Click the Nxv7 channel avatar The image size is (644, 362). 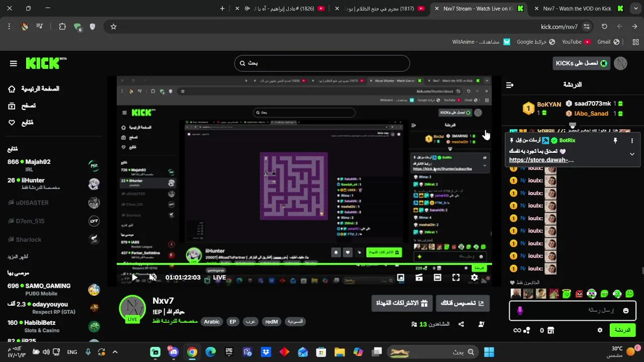tap(132, 308)
